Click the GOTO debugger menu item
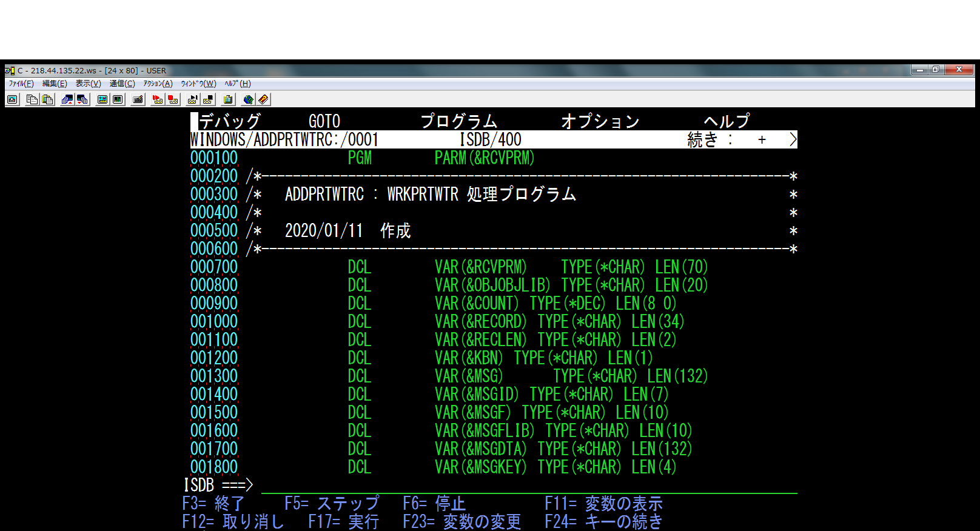Viewport: 980px width, 531px height. point(324,121)
